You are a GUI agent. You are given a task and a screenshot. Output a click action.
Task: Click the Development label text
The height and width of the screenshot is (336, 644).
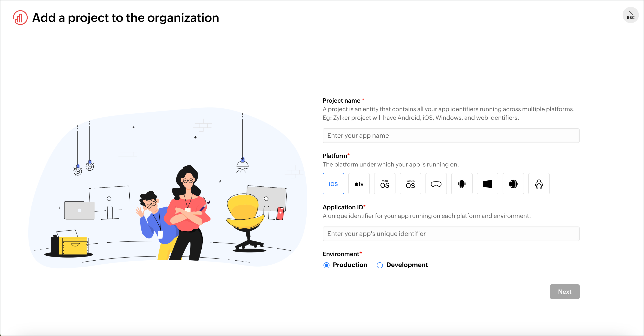tap(407, 265)
